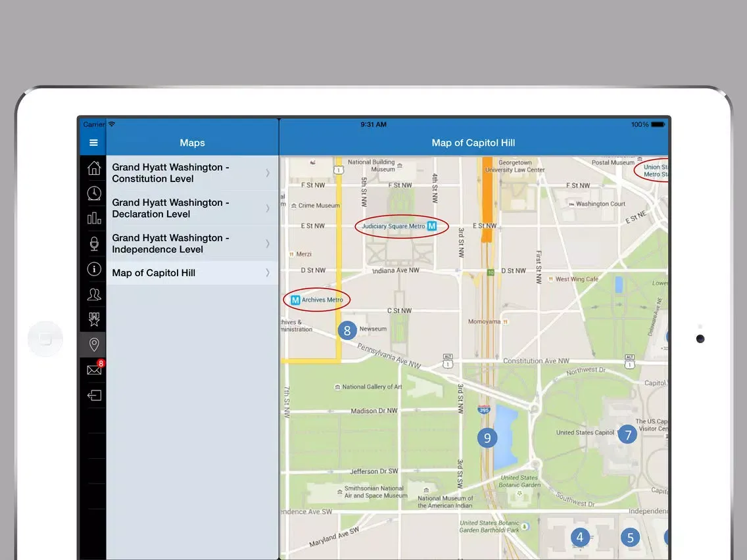Open Grand Hyatt Washington Declaration Level map
The height and width of the screenshot is (560, 747).
(192, 208)
